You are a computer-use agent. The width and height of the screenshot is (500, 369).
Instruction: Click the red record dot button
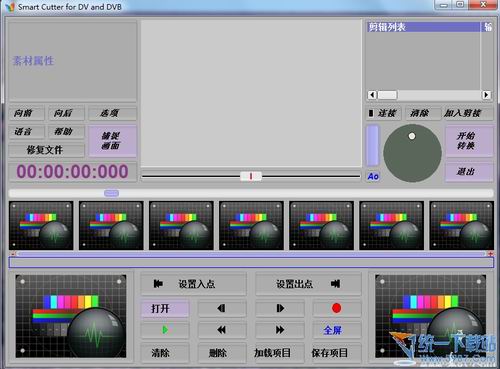click(337, 308)
